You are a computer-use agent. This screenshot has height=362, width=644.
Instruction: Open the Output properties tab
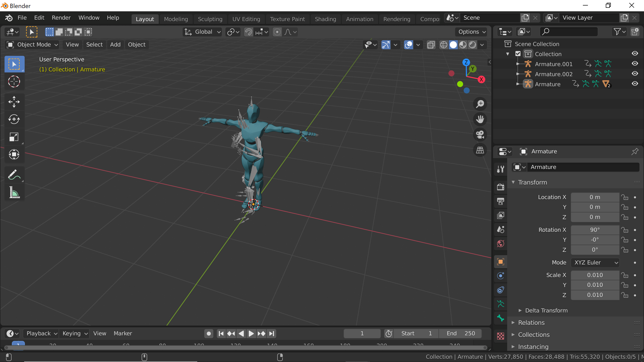501,201
